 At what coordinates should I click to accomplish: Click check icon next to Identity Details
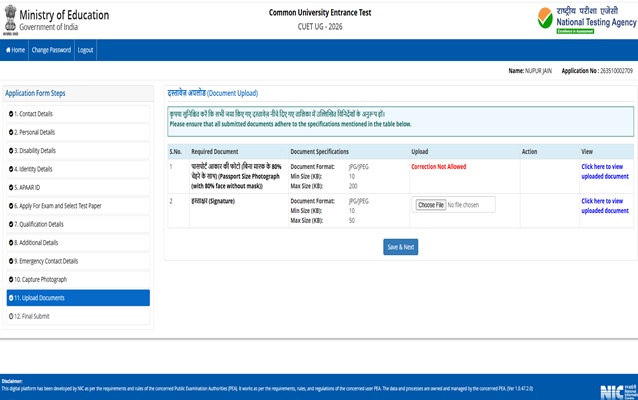click(11, 169)
